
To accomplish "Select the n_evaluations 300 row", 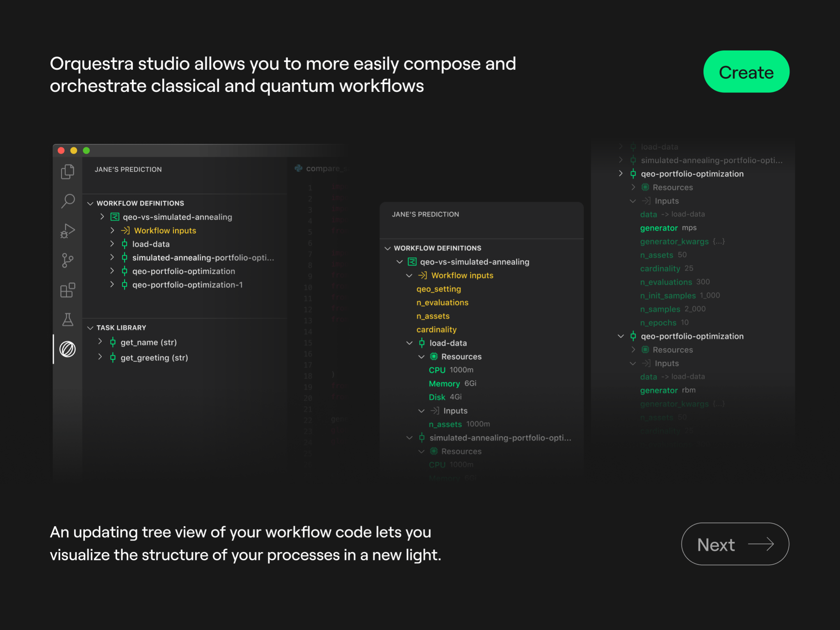I will click(x=675, y=282).
